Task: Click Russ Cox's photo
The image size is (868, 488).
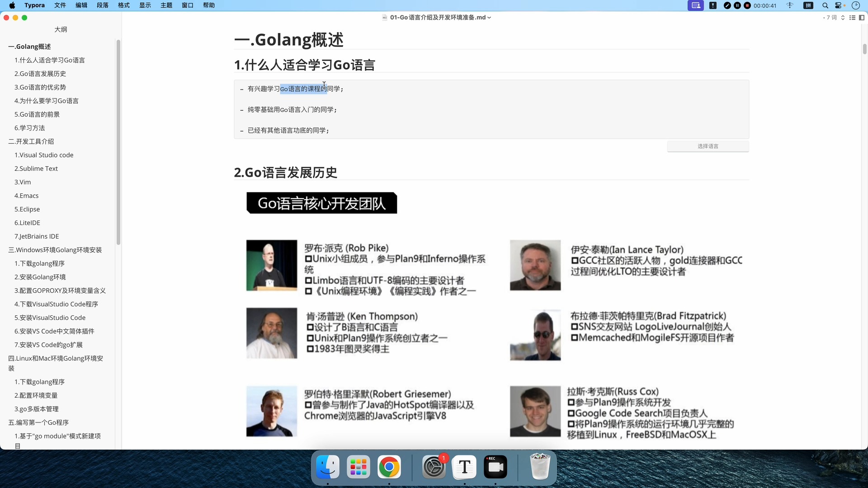Action: [535, 411]
